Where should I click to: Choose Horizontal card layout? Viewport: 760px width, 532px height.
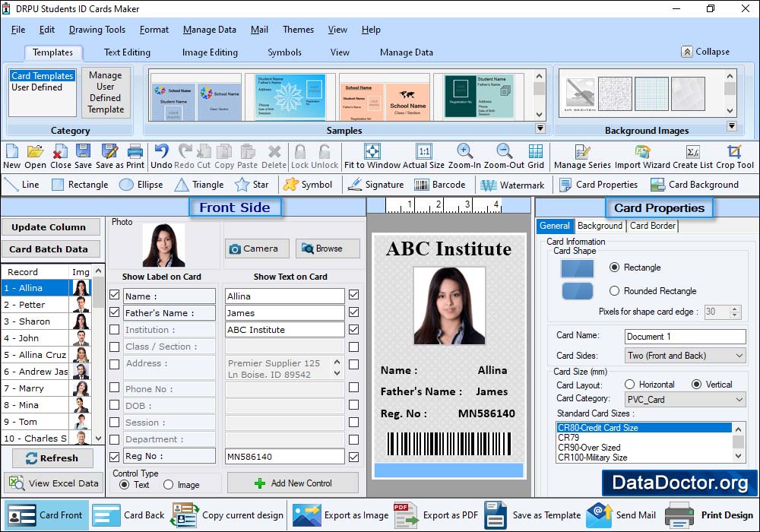click(x=629, y=385)
